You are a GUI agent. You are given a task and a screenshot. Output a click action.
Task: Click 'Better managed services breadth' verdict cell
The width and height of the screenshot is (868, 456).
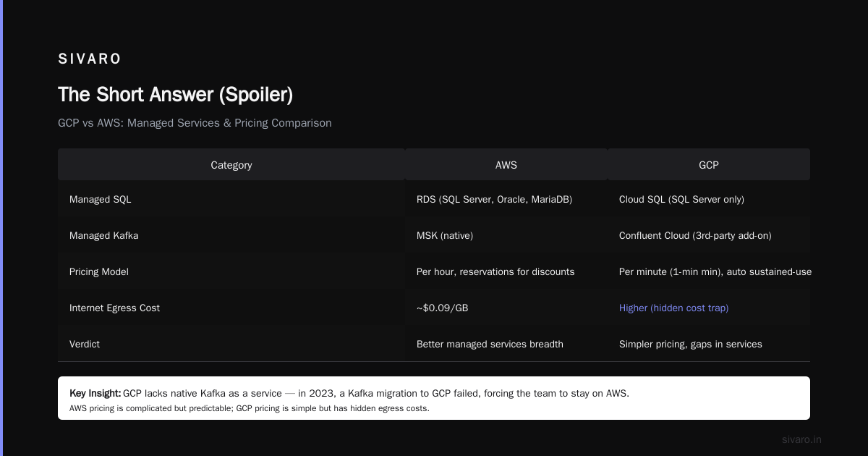490,344
